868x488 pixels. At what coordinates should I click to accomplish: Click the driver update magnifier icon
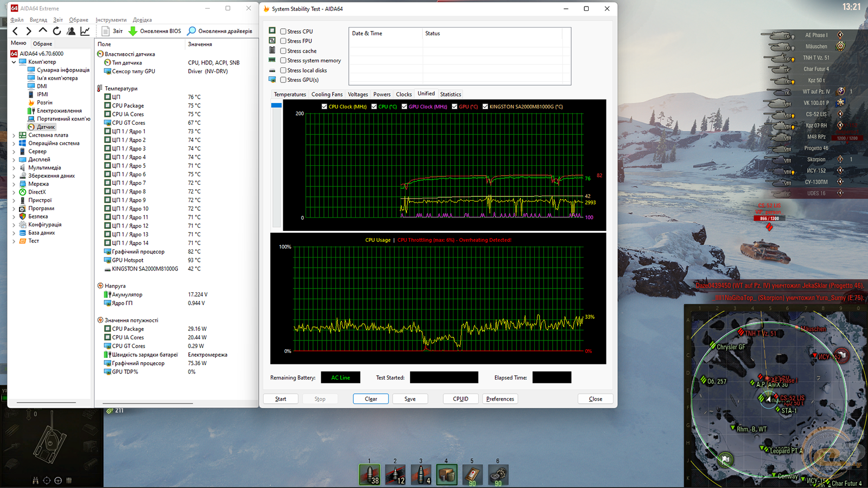pos(192,31)
